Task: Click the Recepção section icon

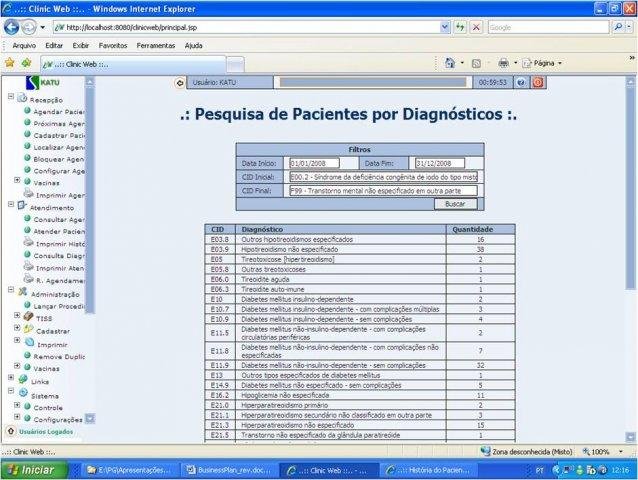Action: (x=22, y=98)
